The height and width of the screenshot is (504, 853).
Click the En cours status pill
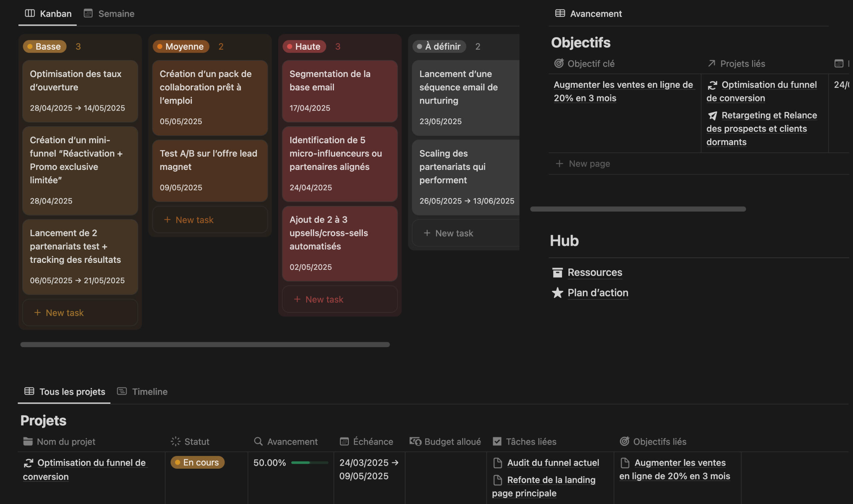197,462
